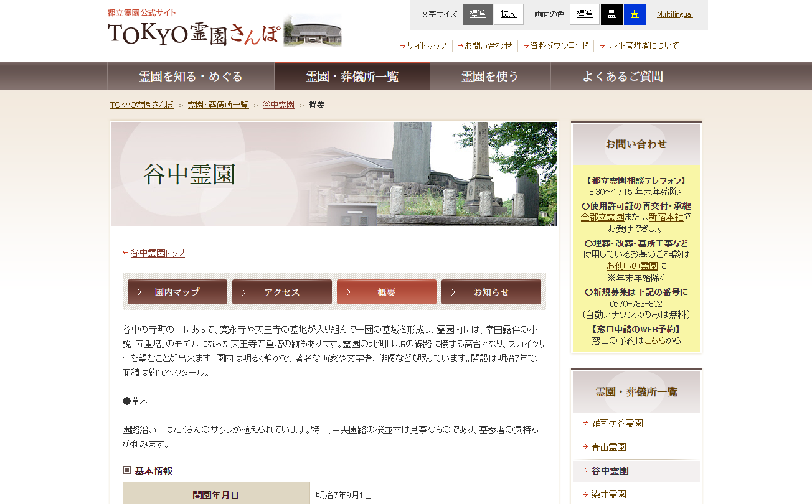Screen dimensions: 812x504
Task: Open the お知らせ arrow button
Action: [491, 292]
